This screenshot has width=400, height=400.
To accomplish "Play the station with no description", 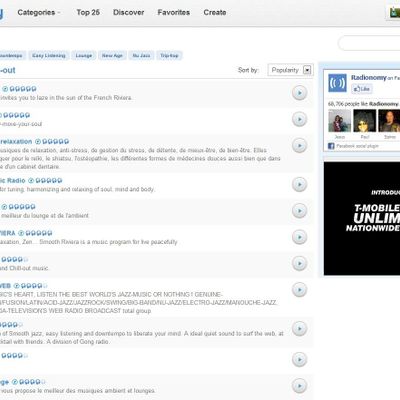I will 299,360.
